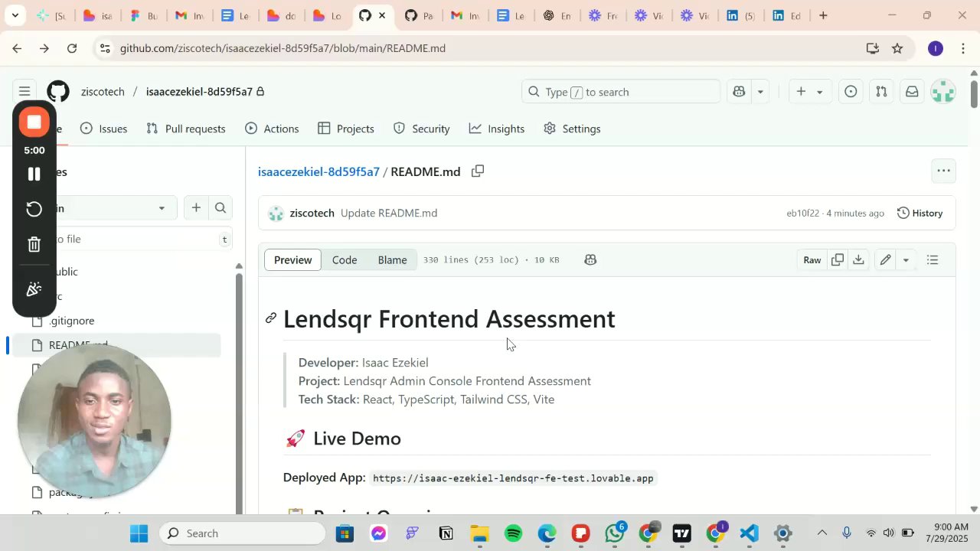Open ziscotech owner link in breadcrumb
The width and height of the screenshot is (980, 551).
103,92
